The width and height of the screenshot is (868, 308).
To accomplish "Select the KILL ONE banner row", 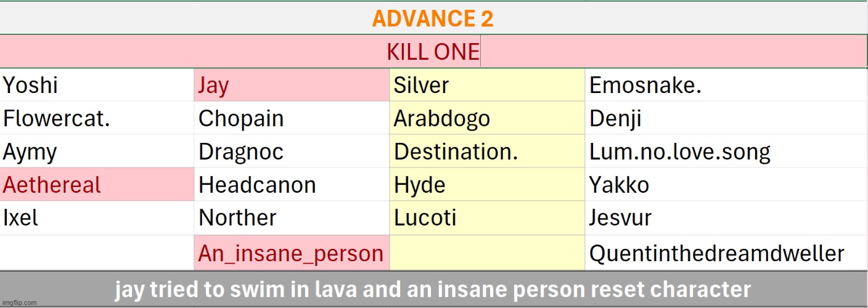I will 433,52.
